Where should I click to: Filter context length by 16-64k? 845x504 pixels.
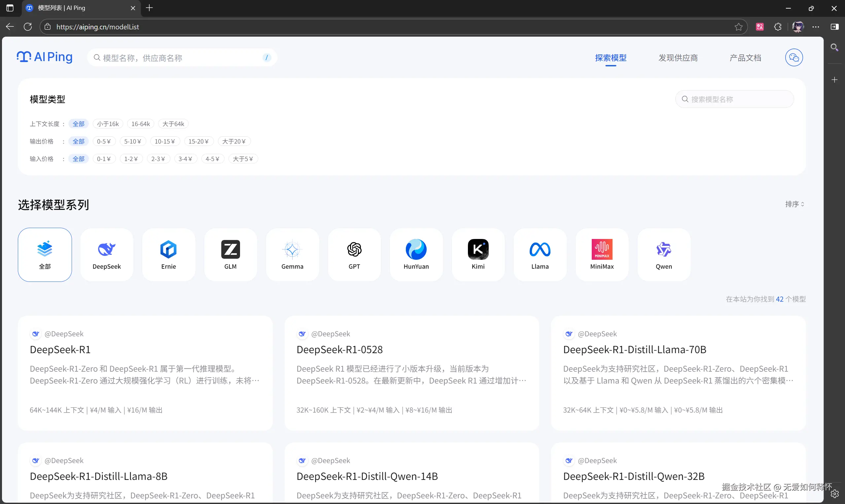[x=141, y=124]
